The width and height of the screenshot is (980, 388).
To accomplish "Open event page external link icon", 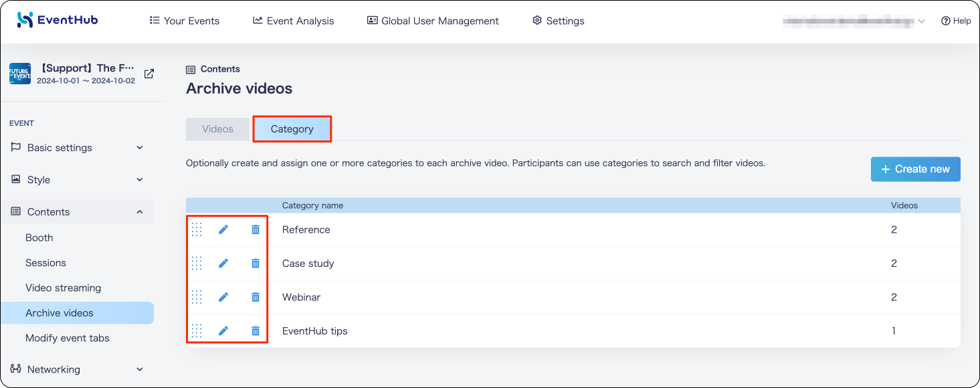I will (x=149, y=74).
